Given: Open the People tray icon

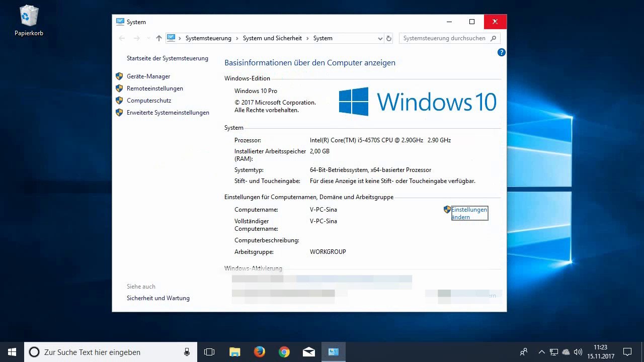Looking at the screenshot, I should pos(524,352).
